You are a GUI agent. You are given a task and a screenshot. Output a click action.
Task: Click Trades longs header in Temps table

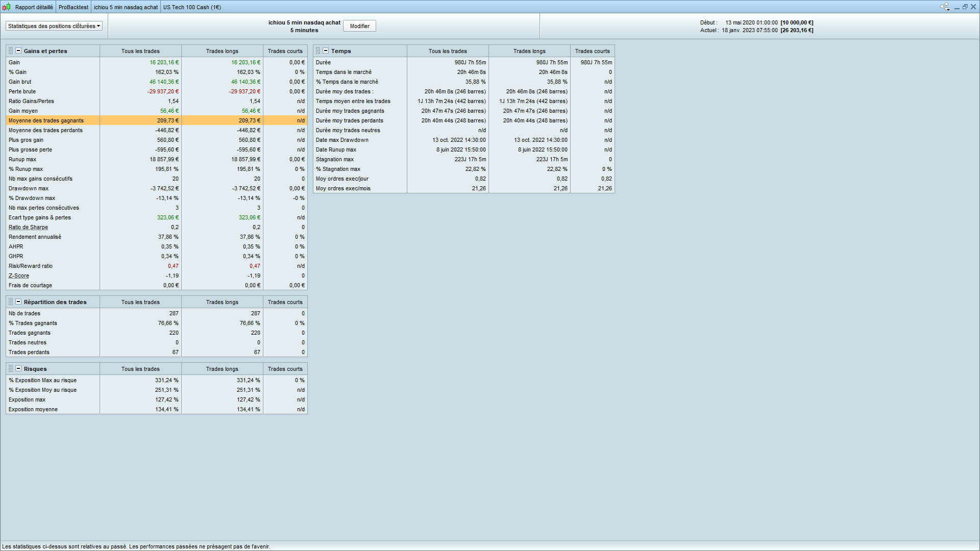529,51
